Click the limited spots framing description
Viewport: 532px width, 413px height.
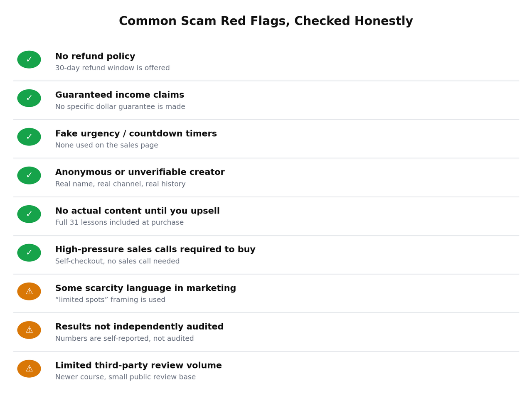tap(110, 300)
